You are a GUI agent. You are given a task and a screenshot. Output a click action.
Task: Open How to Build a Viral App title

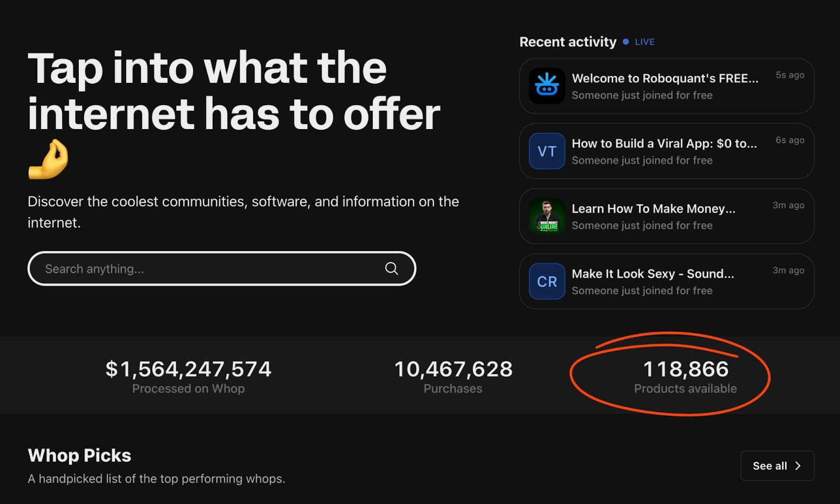[665, 143]
